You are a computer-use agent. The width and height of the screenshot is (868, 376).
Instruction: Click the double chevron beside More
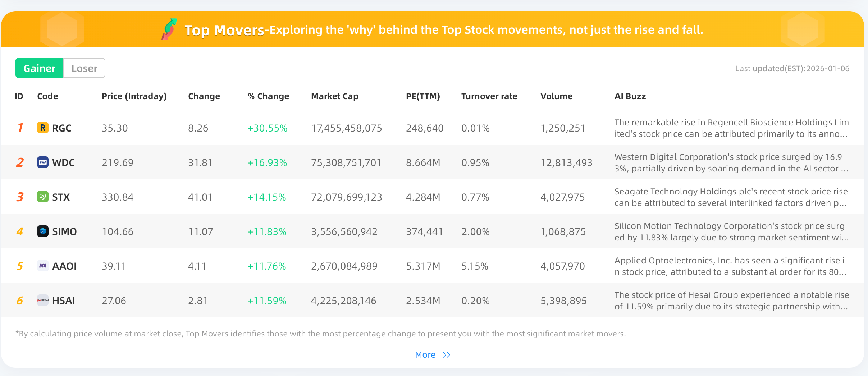[x=447, y=355]
